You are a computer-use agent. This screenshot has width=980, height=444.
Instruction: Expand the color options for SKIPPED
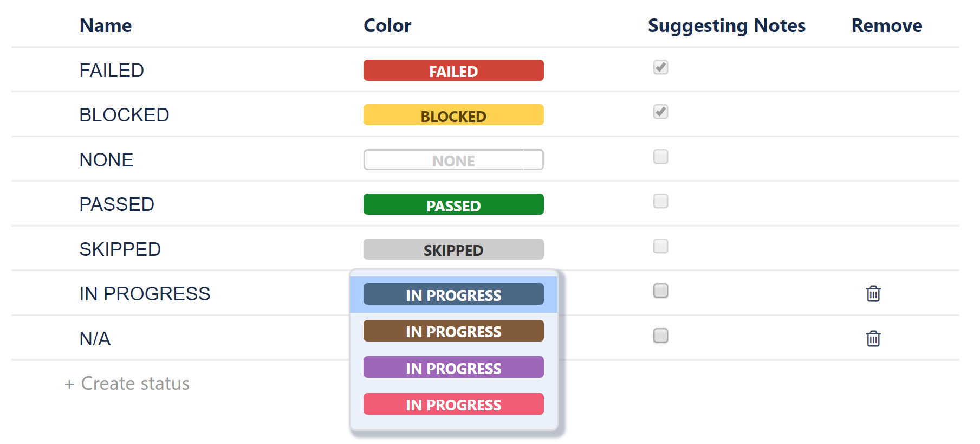(453, 249)
